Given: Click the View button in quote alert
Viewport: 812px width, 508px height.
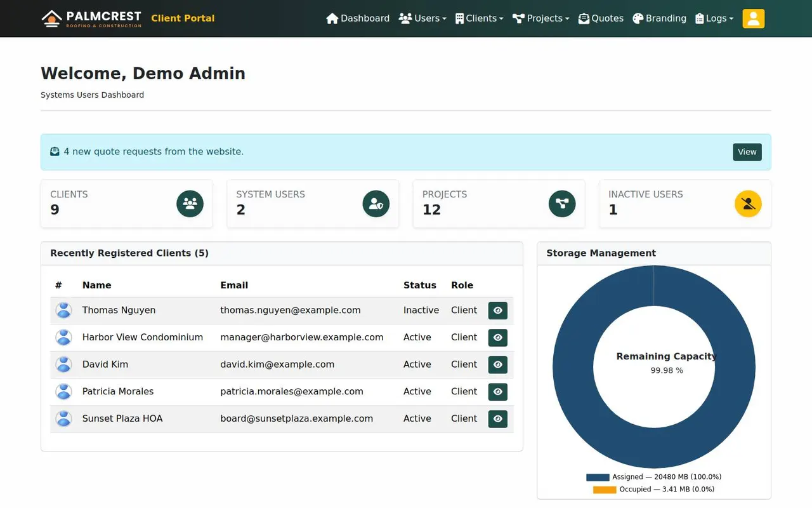Looking at the screenshot, I should click(x=747, y=152).
